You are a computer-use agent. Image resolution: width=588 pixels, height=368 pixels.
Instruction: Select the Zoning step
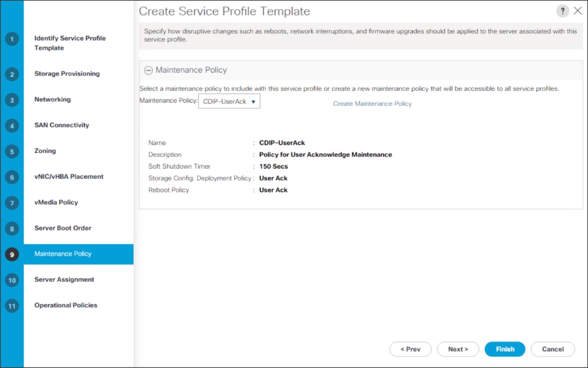point(45,151)
